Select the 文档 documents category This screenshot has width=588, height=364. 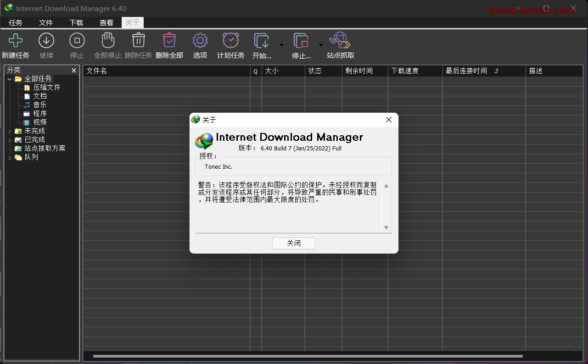(39, 96)
